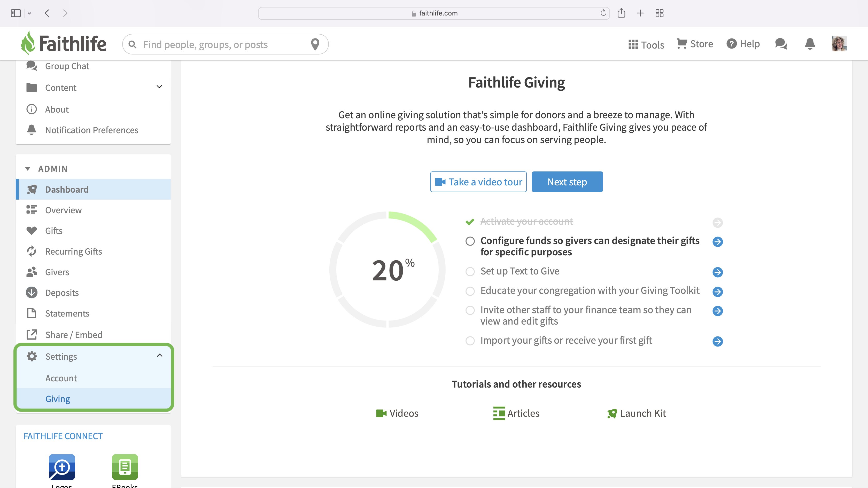
Task: Click the Dashboard rocket icon
Action: click(32, 189)
